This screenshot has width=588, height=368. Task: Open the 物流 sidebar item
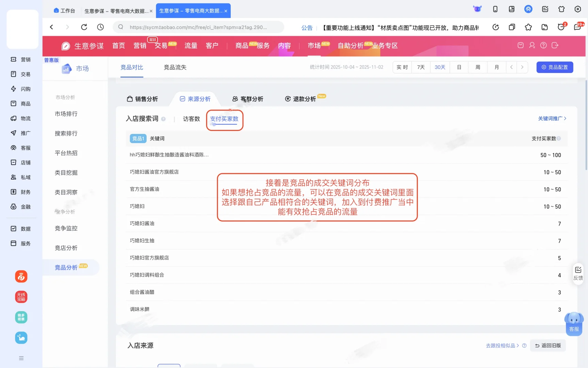pyautogui.click(x=21, y=119)
